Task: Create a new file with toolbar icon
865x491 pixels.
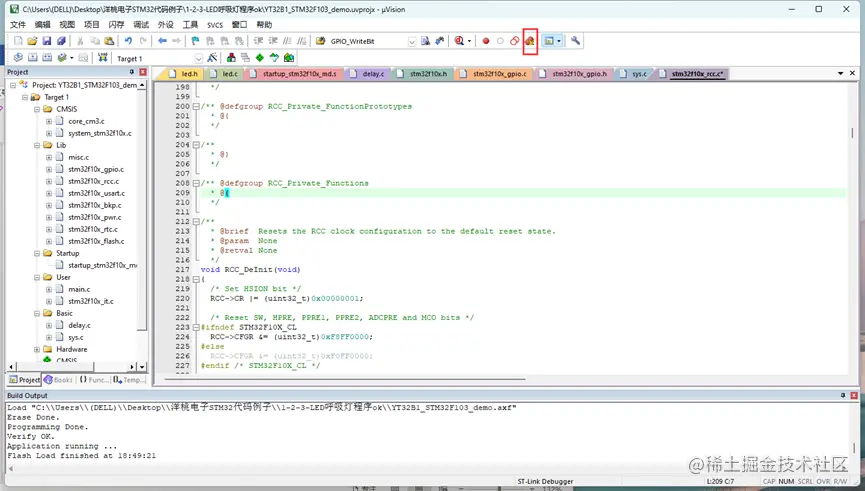Action: 18,41
